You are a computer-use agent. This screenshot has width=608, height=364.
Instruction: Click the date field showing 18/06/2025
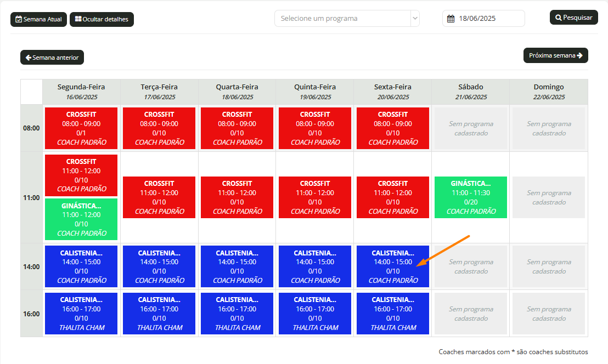483,19
